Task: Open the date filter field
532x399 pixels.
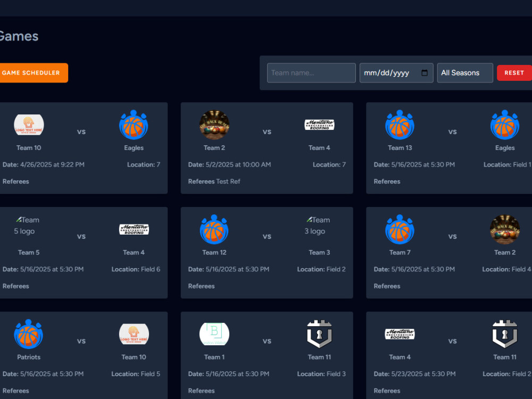Action: point(396,72)
